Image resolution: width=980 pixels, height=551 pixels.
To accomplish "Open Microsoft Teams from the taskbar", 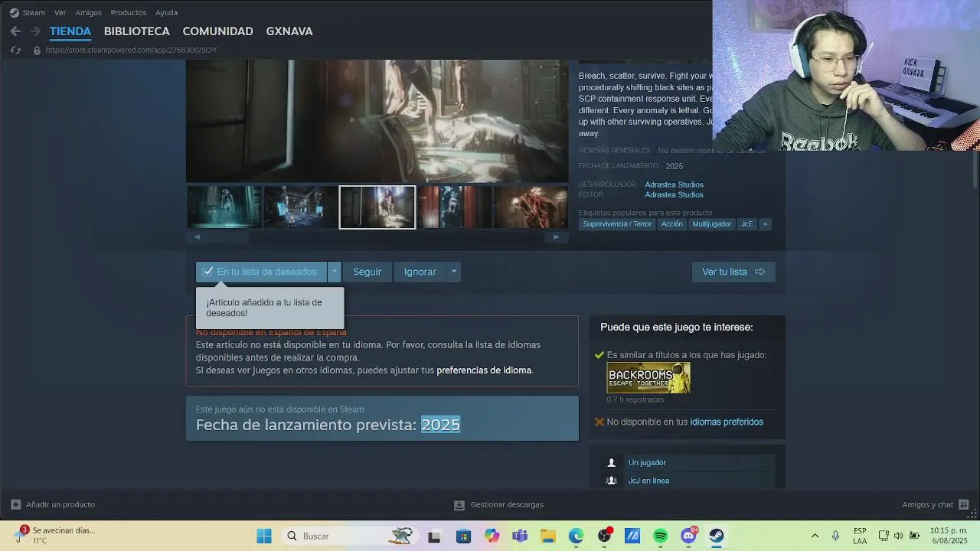I will 520,536.
